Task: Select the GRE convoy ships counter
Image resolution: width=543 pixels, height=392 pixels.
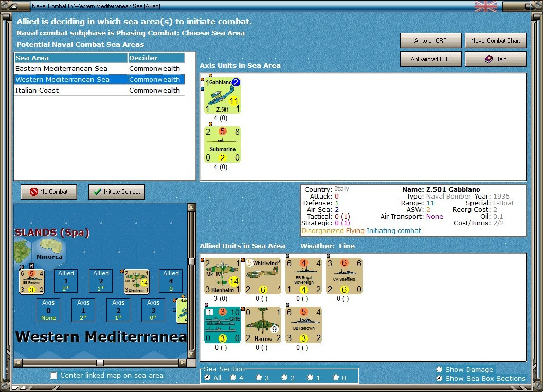Action: [x=222, y=325]
